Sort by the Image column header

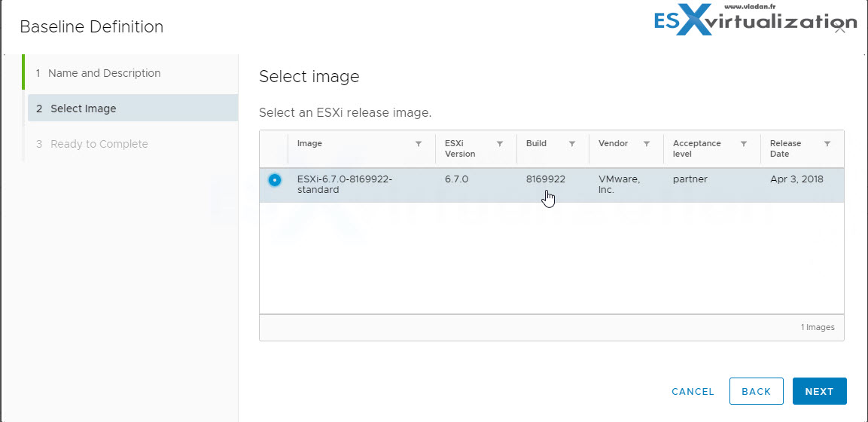point(309,143)
